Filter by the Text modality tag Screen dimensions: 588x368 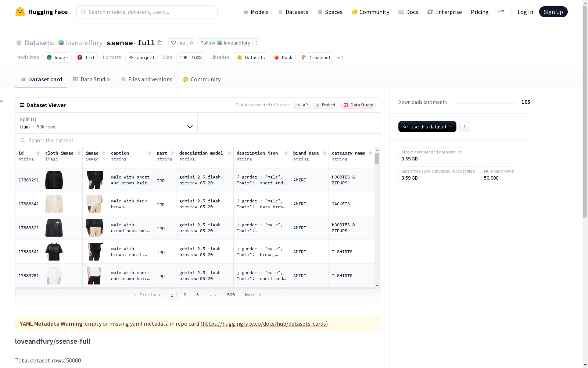click(x=86, y=57)
